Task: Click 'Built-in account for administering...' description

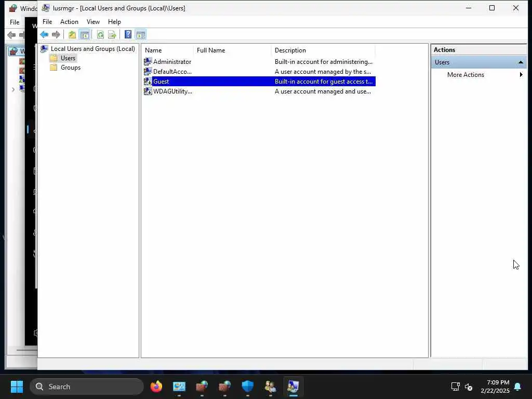Action: [323, 61]
